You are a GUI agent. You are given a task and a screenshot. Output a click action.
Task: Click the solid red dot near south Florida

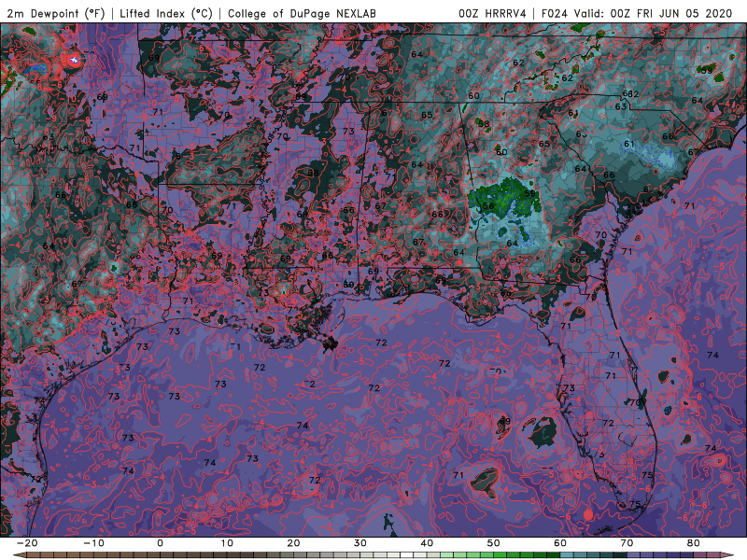tap(588, 514)
